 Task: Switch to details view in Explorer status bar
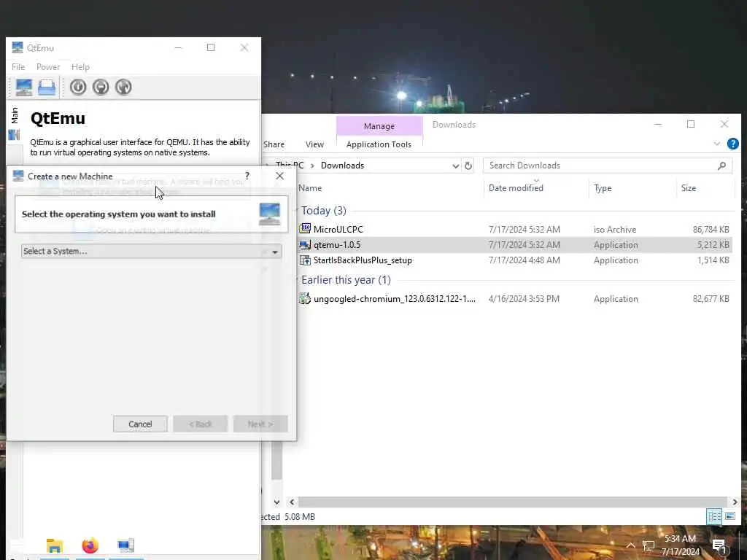click(x=714, y=516)
